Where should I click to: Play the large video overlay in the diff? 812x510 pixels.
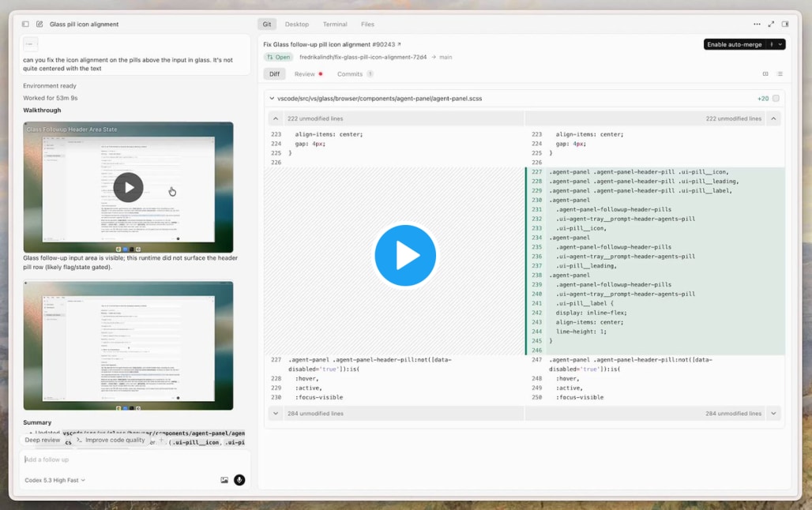[x=405, y=255]
